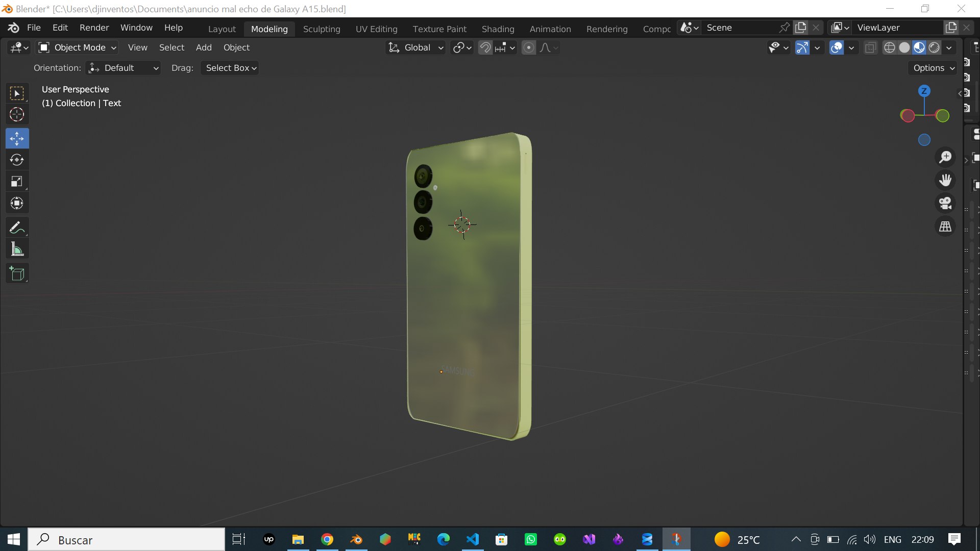Click the Zoom magnifier viewport icon

(945, 157)
